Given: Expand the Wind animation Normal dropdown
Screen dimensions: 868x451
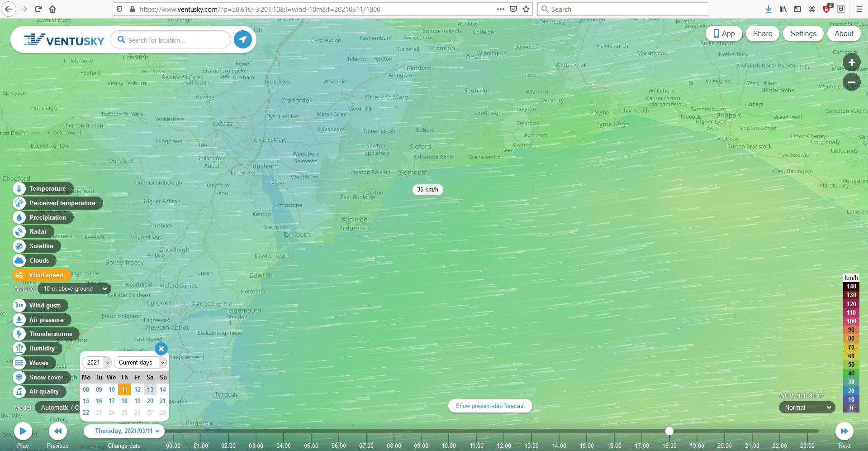Looking at the screenshot, I should (x=807, y=408).
